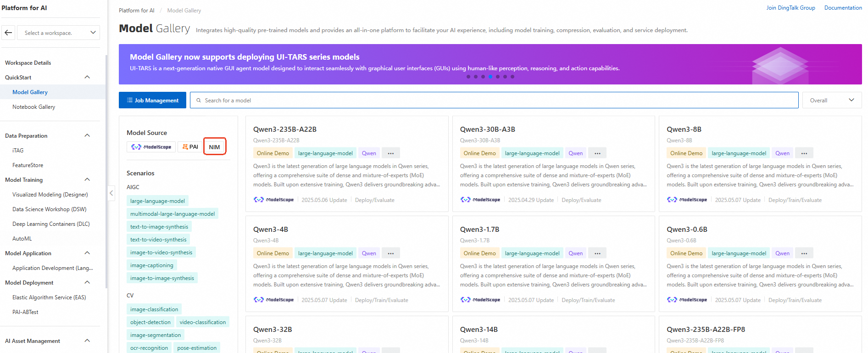
Task: Toggle image-to-video-synthesis scenario filter
Action: [161, 252]
